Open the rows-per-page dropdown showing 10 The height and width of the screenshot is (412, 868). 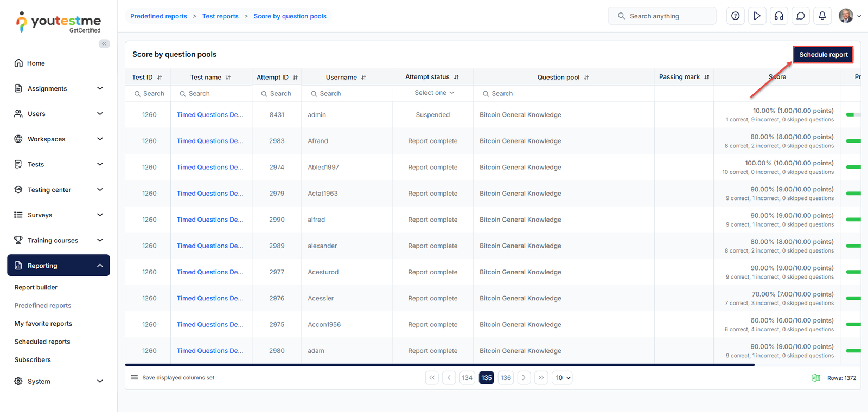563,378
